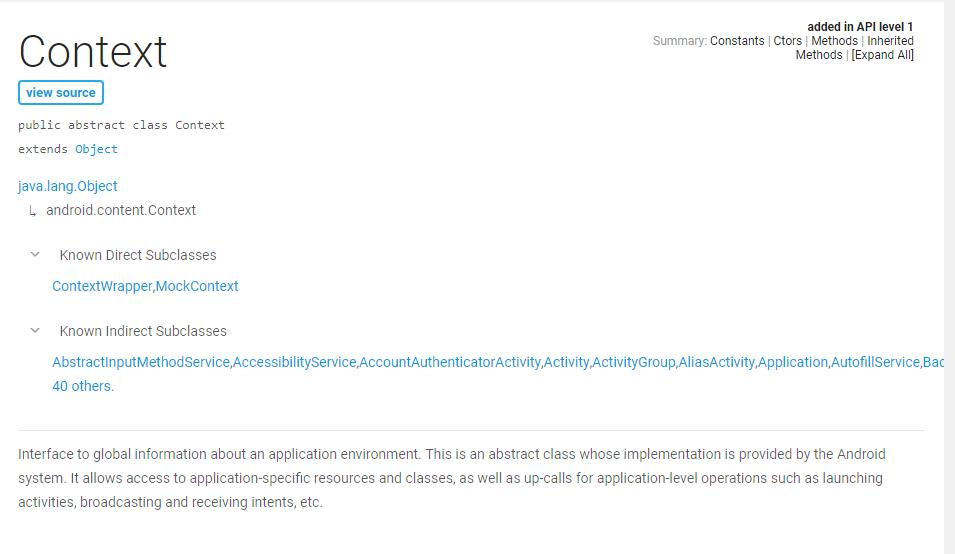Open the AccountAuthenticatorActivity link
This screenshot has width=955, height=554.
450,362
